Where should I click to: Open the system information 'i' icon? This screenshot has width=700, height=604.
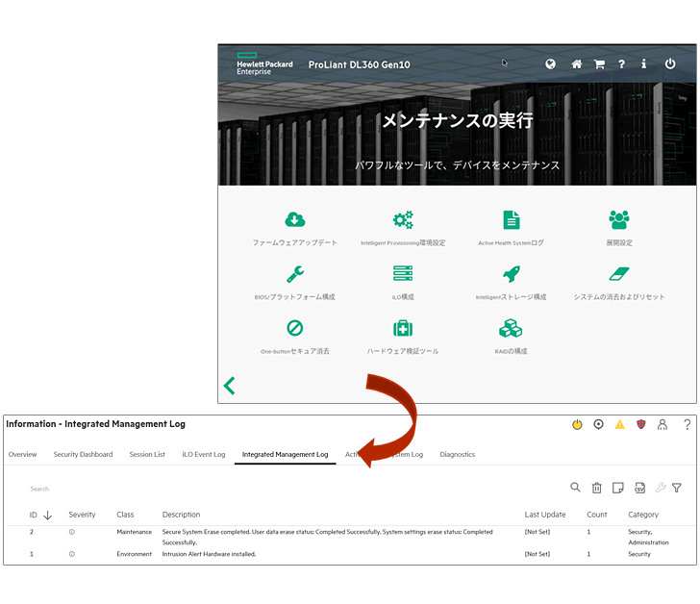[643, 63]
